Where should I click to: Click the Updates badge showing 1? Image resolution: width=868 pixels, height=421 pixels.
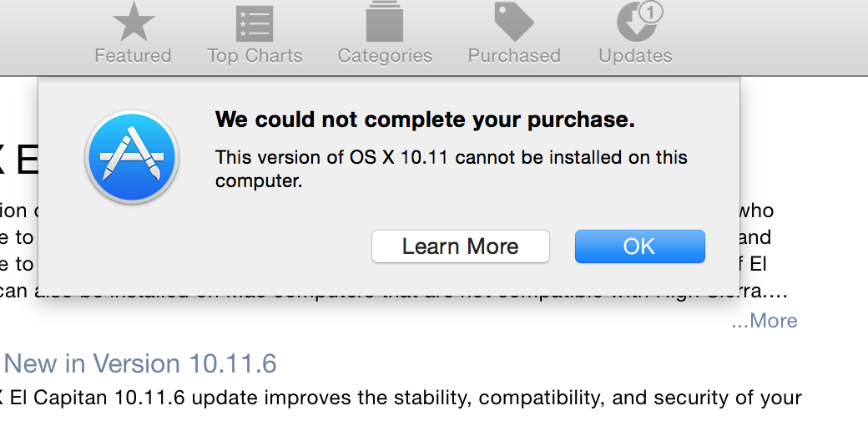point(652,12)
